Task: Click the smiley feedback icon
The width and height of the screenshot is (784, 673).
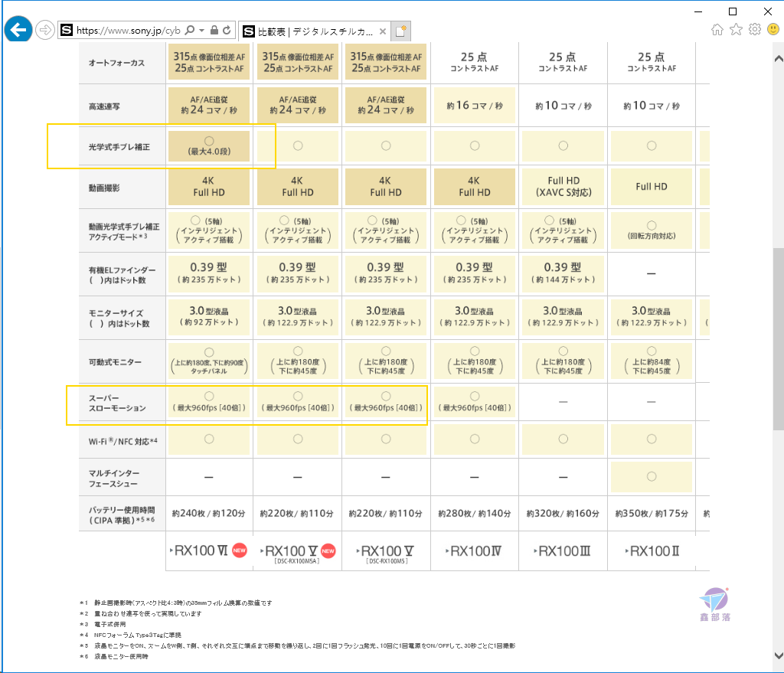Action: (x=773, y=30)
